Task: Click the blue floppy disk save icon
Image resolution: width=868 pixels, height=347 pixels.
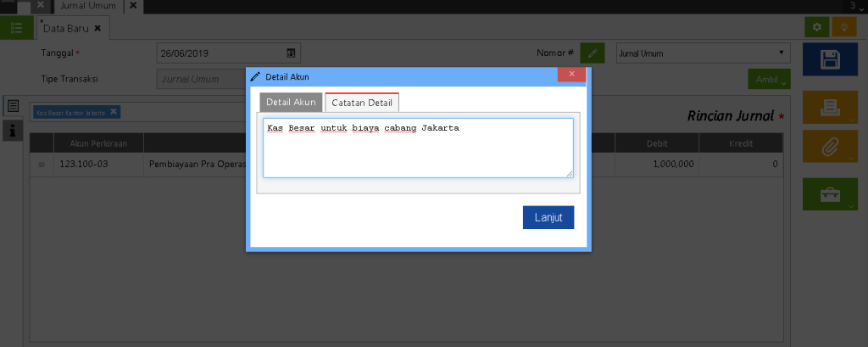Action: point(830,60)
